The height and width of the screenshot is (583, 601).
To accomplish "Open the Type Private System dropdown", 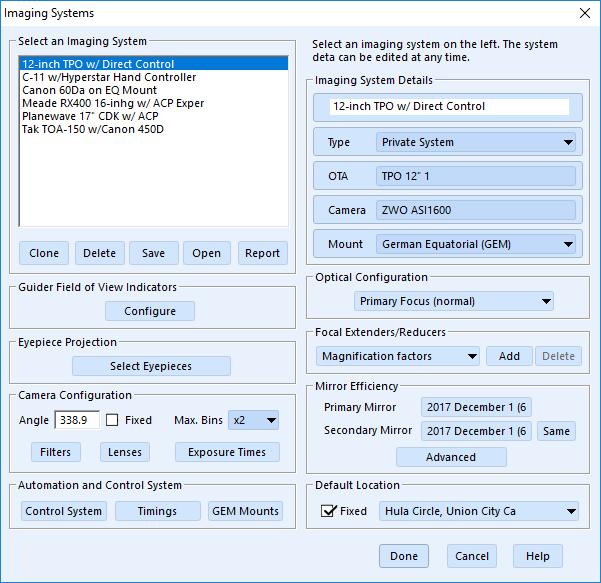I will [x=476, y=142].
